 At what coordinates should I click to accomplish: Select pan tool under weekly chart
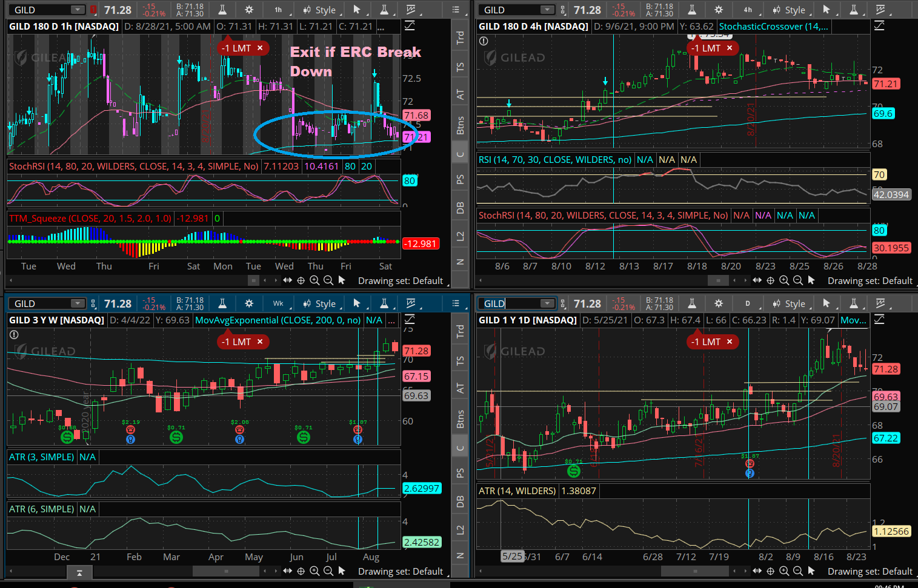coord(287,571)
